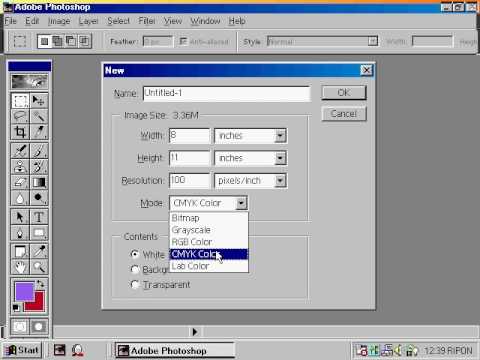Open the Width units dropdown
This screenshot has width=480, height=360.
click(x=280, y=136)
